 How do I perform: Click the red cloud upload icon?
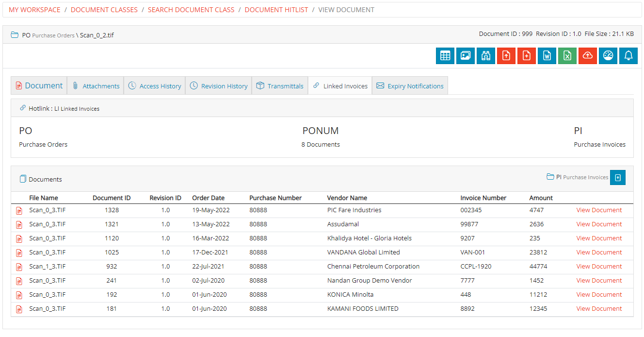click(588, 55)
